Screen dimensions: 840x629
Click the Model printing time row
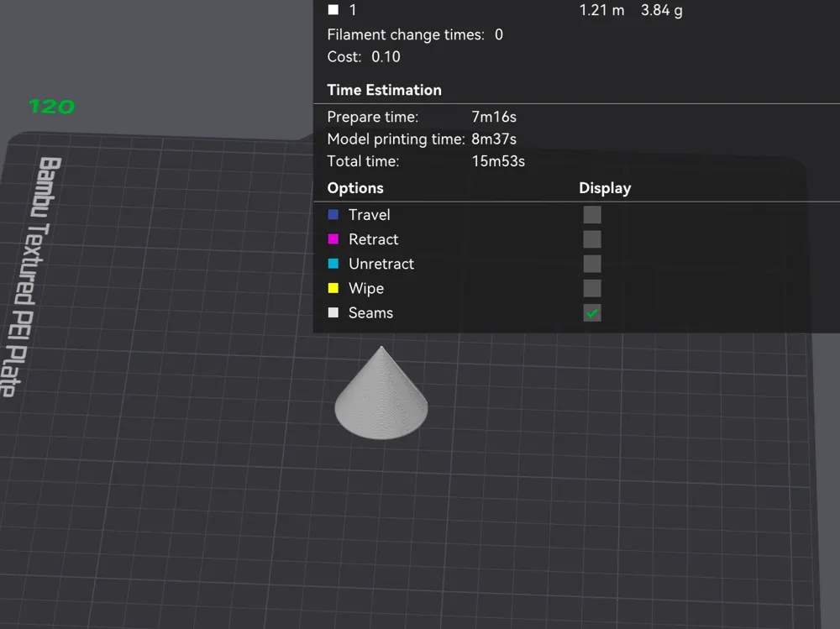[x=422, y=139]
